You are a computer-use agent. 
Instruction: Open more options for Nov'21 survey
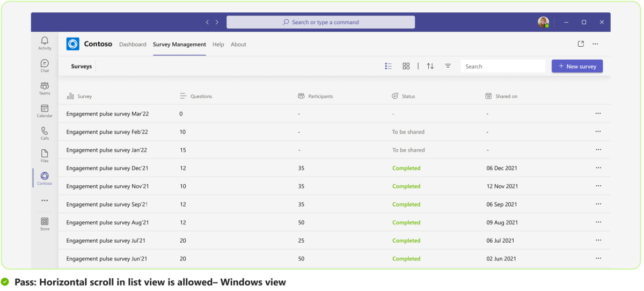pos(598,186)
